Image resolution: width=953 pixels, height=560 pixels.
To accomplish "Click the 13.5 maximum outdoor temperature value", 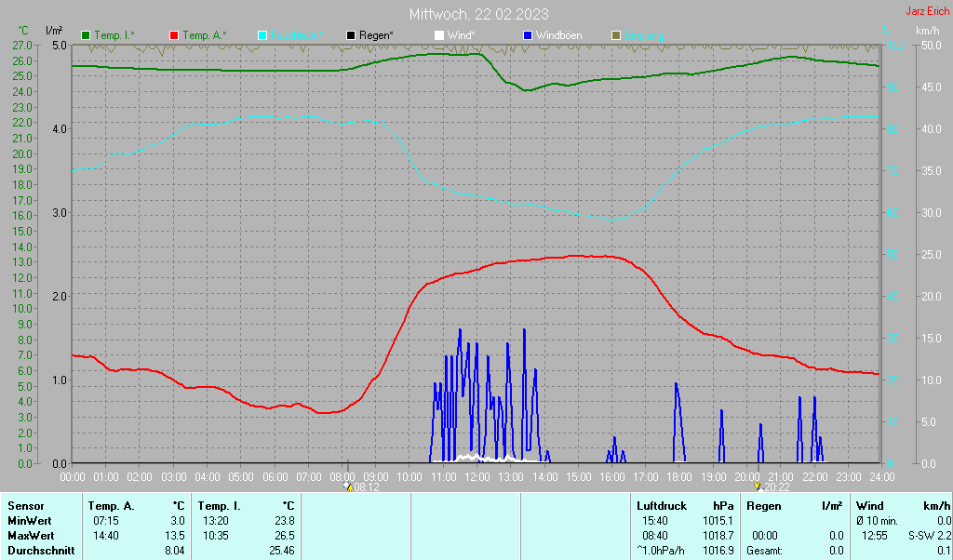I will (x=175, y=537).
